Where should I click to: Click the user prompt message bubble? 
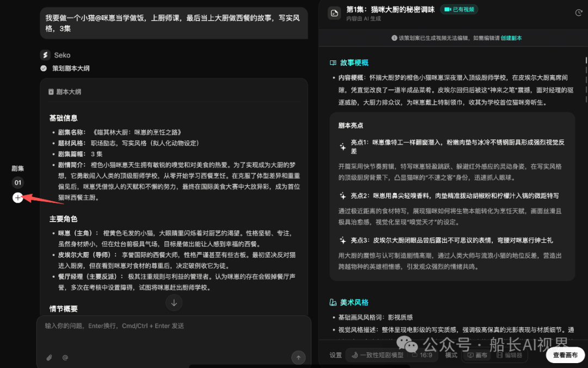coord(174,23)
